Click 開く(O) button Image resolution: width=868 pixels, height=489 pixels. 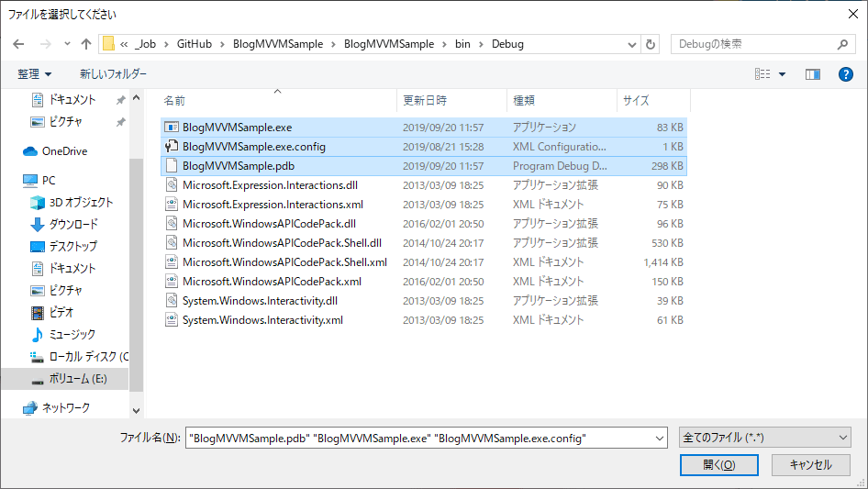(719, 465)
